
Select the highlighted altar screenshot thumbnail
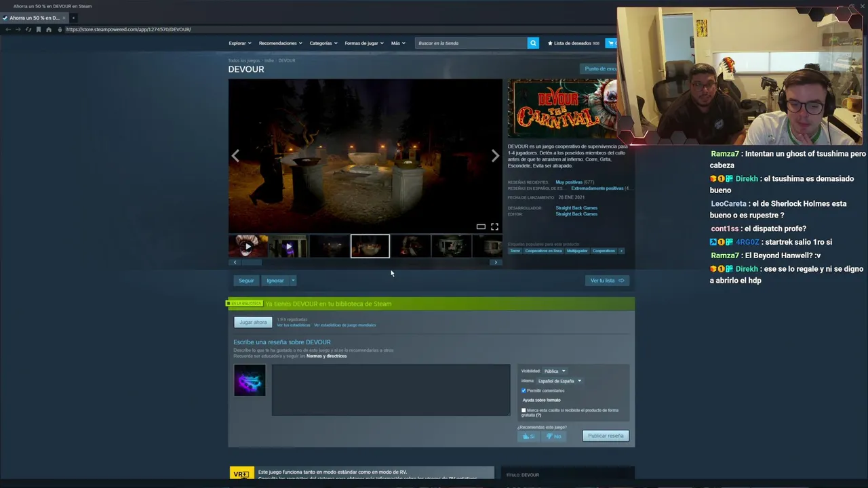tap(370, 246)
